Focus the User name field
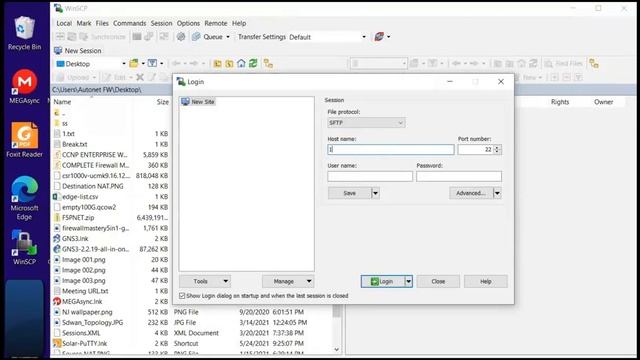Screen dimensions: 640x360 click(370, 176)
